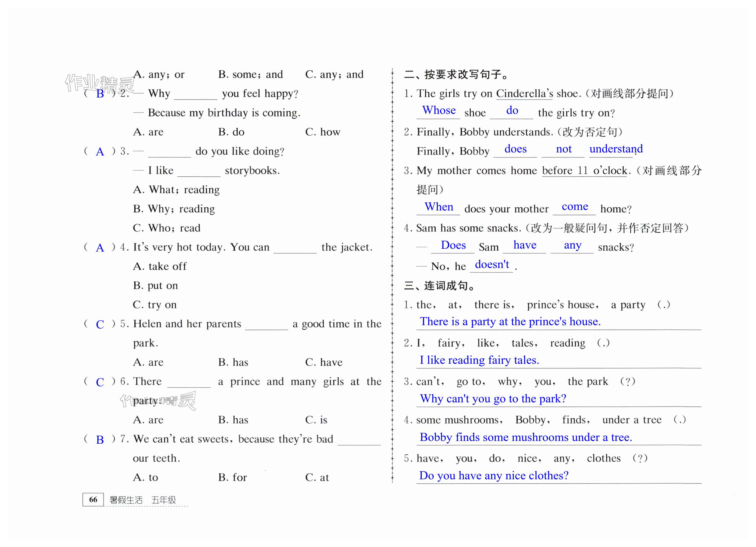Click the footer text '暑假生活 五年级'
Viewport: 756px width, 547px height.
coord(143,500)
